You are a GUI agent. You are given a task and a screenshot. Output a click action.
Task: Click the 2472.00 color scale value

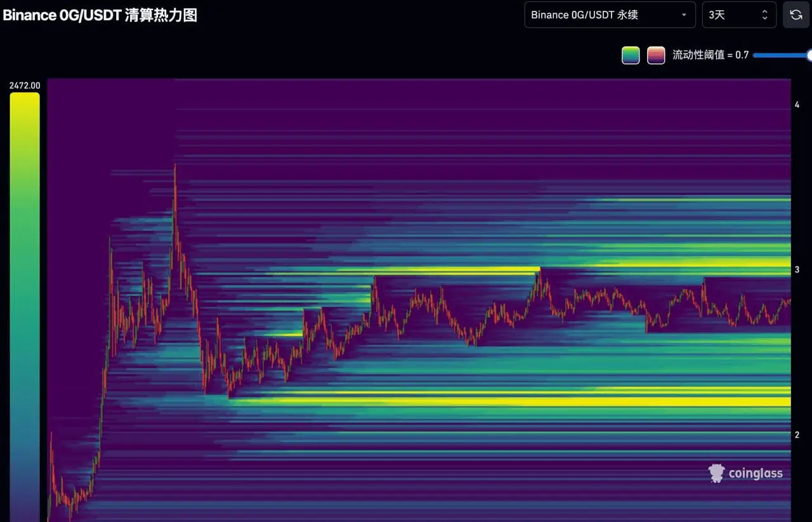[25, 86]
